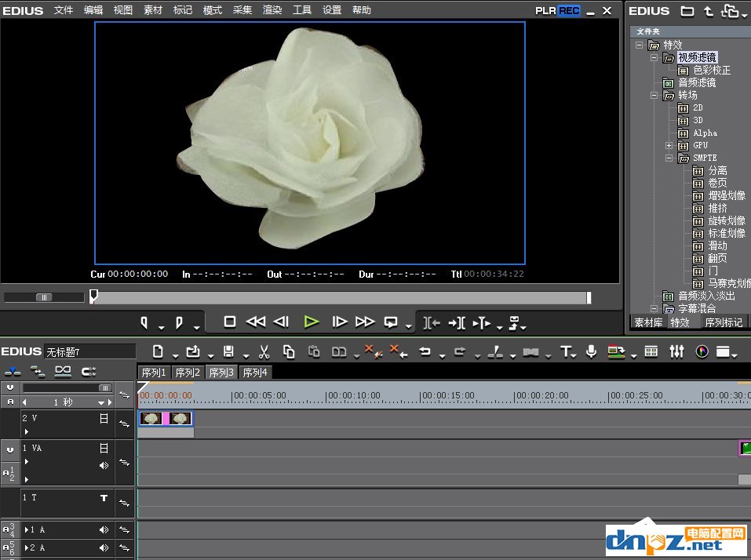This screenshot has width=751, height=560.
Task: Toggle the 1 VA track speaker mute
Action: 104,465
